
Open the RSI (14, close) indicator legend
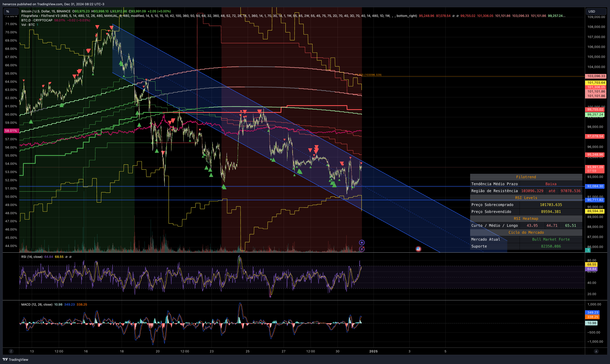pyautogui.click(x=32, y=257)
